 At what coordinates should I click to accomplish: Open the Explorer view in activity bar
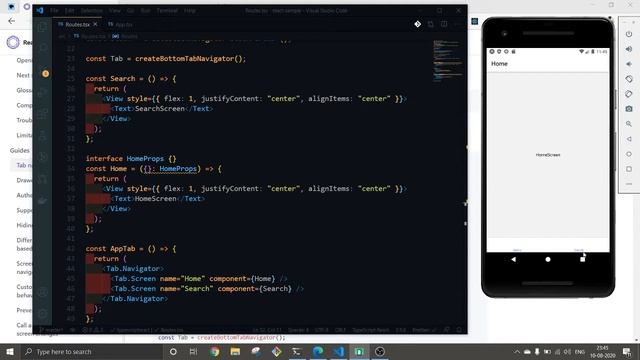point(42,27)
